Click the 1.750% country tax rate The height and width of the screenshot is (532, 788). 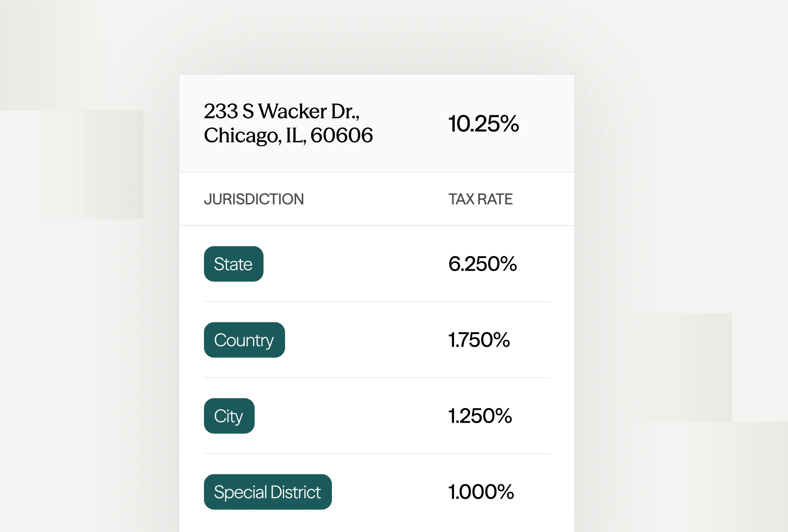(x=479, y=340)
